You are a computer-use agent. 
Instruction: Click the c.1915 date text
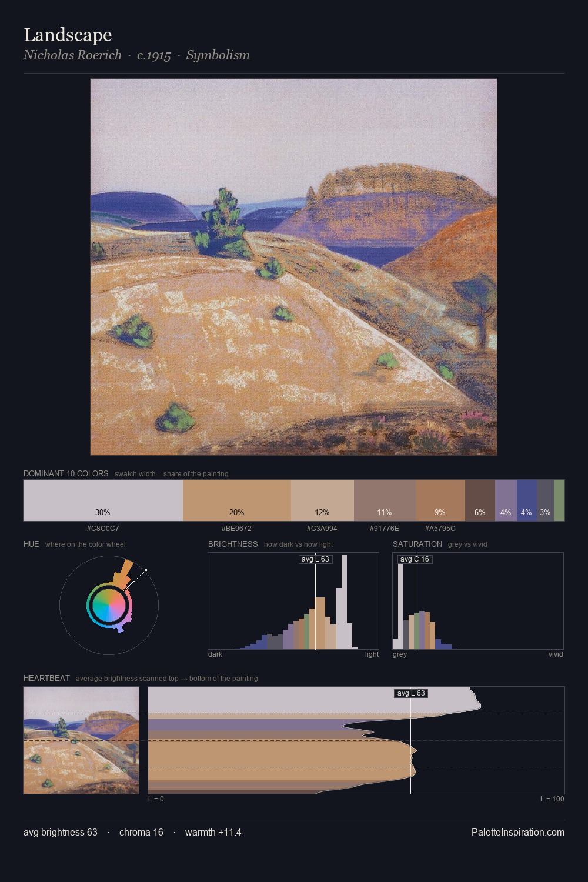tap(154, 55)
